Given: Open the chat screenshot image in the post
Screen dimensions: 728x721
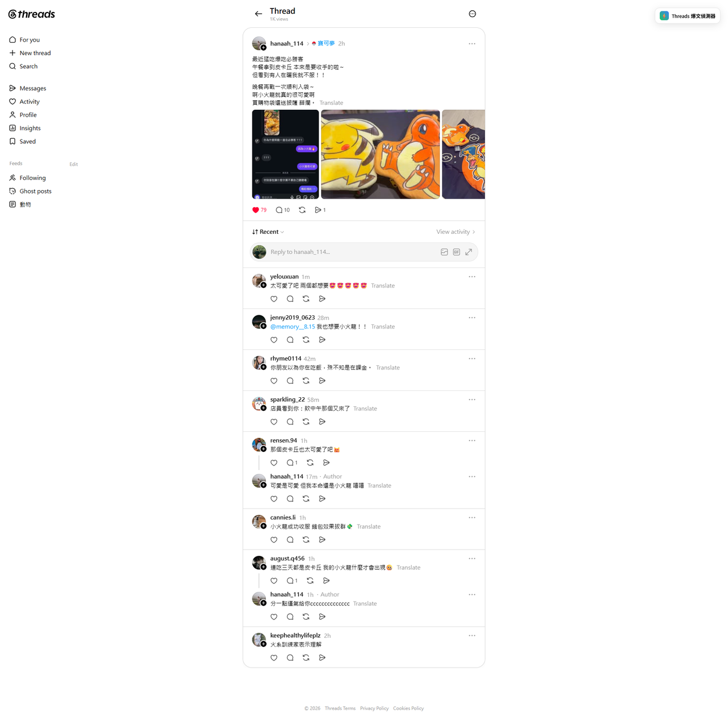Looking at the screenshot, I should point(286,154).
